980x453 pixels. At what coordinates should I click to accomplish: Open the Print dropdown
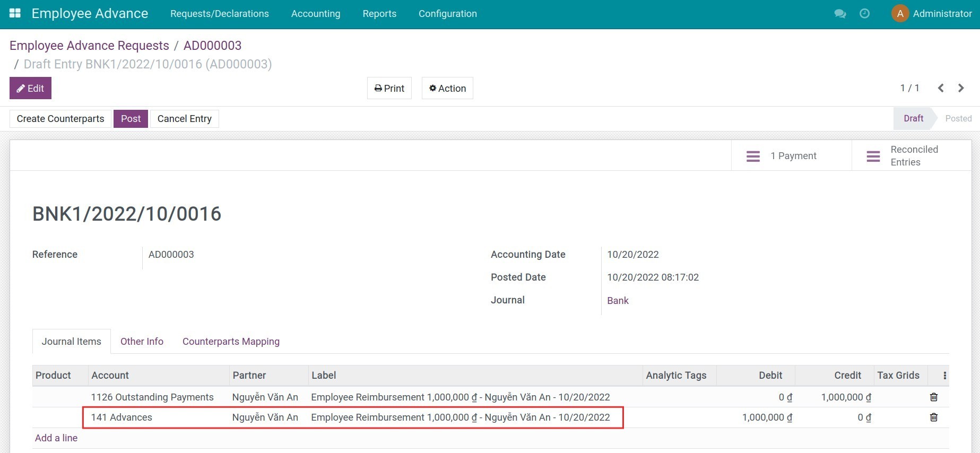389,89
